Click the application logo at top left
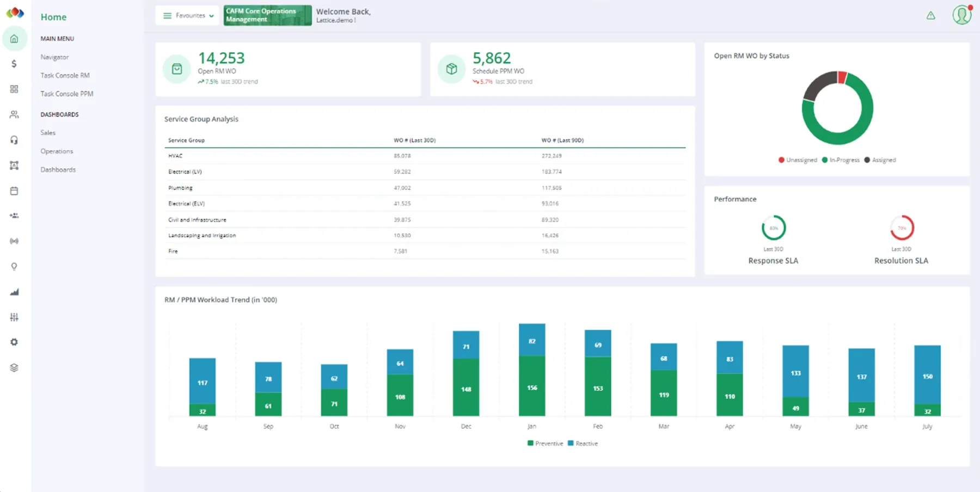The image size is (980, 492). 15,12
